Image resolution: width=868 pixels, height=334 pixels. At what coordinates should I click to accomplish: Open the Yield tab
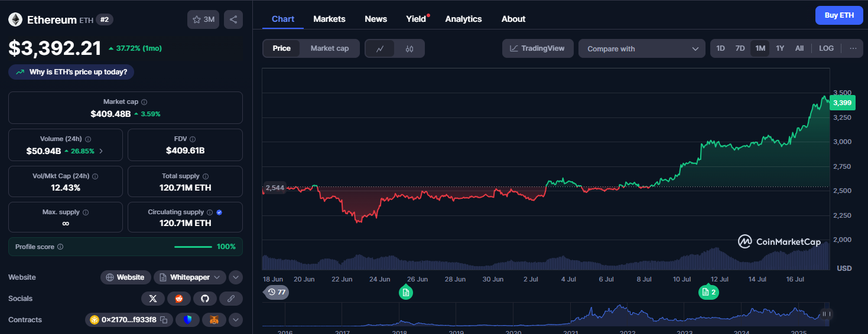coord(416,19)
